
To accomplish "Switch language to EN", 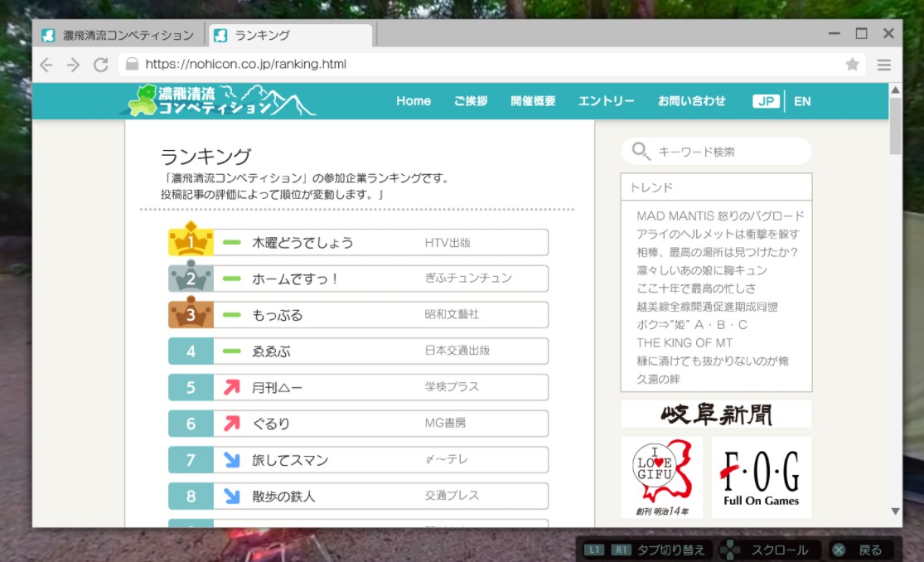I will click(x=802, y=101).
